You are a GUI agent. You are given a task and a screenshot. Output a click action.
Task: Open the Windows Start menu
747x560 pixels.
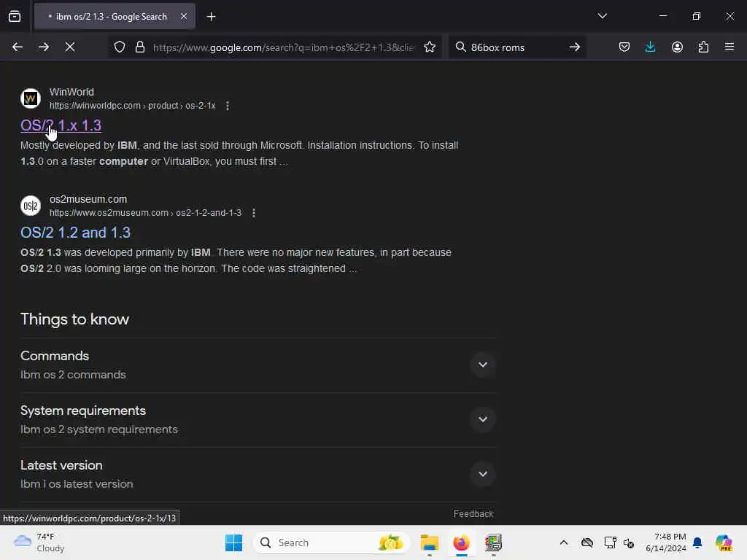pos(233,542)
